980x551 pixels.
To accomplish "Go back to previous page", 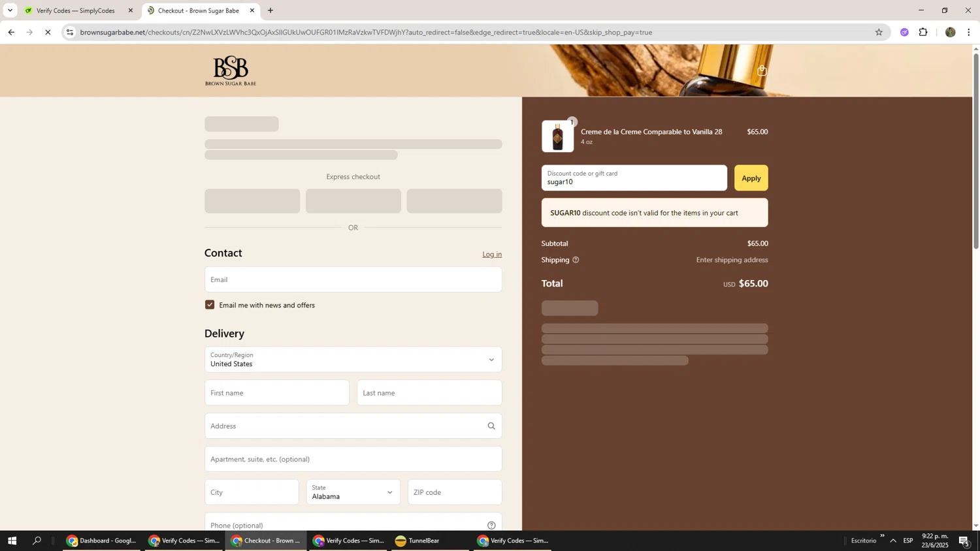I will [11, 32].
